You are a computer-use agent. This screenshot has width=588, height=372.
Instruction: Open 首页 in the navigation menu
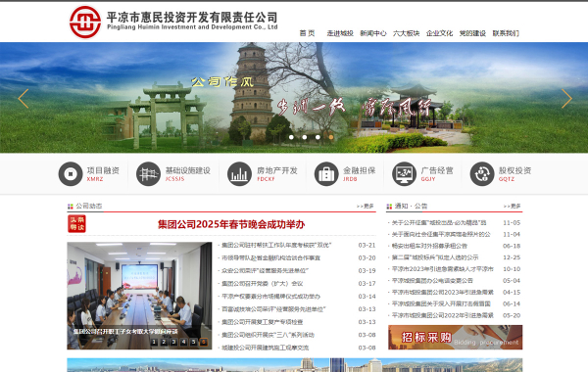(x=307, y=33)
